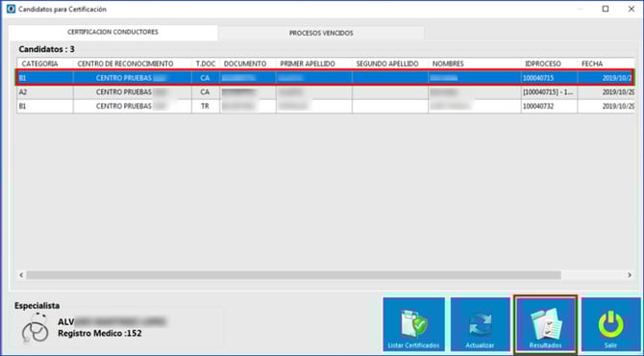Open the Listar Certificados button
The width and height of the screenshot is (644, 356).
pyautogui.click(x=413, y=324)
